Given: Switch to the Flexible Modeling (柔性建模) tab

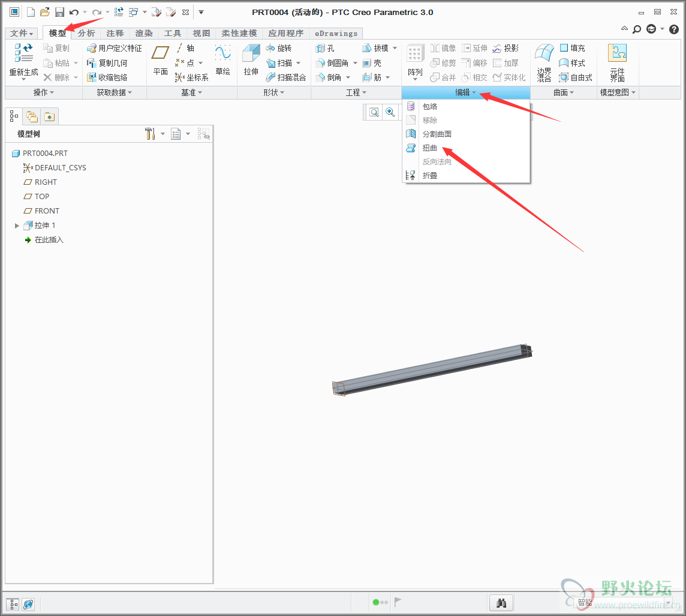Looking at the screenshot, I should tap(239, 33).
